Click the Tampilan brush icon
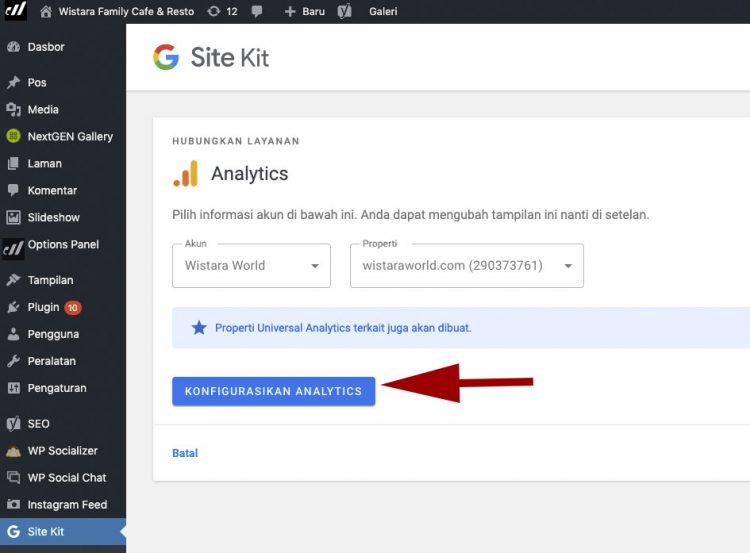 pyautogui.click(x=13, y=280)
